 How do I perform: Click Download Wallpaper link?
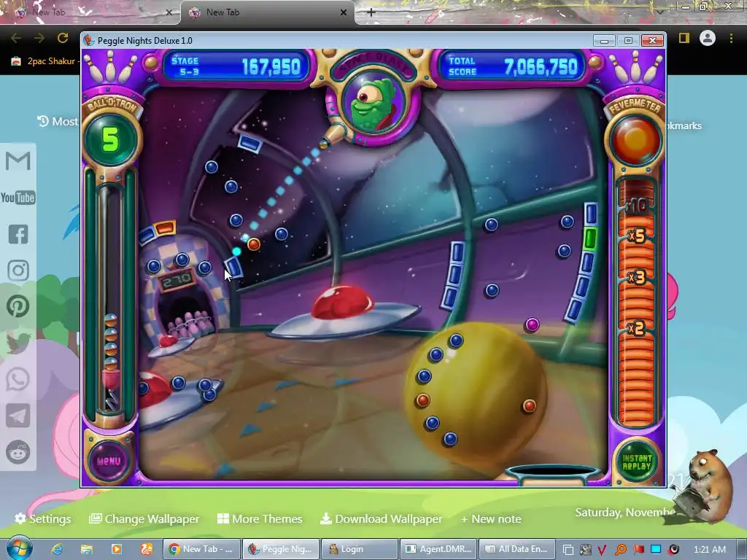tap(381, 518)
